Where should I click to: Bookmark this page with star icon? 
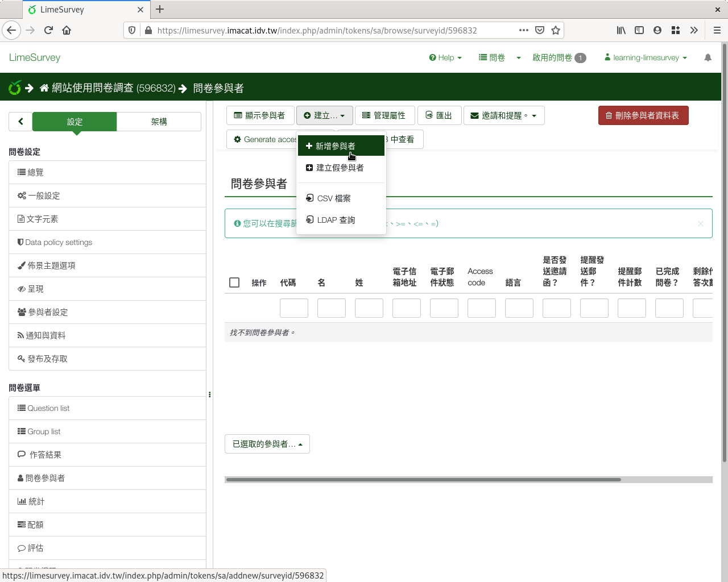(556, 30)
